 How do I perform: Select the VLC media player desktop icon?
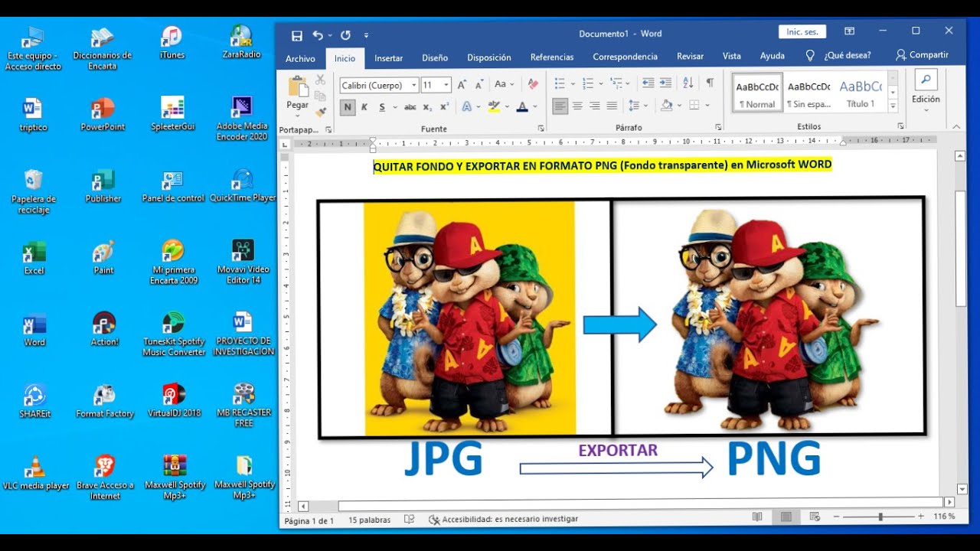point(34,465)
